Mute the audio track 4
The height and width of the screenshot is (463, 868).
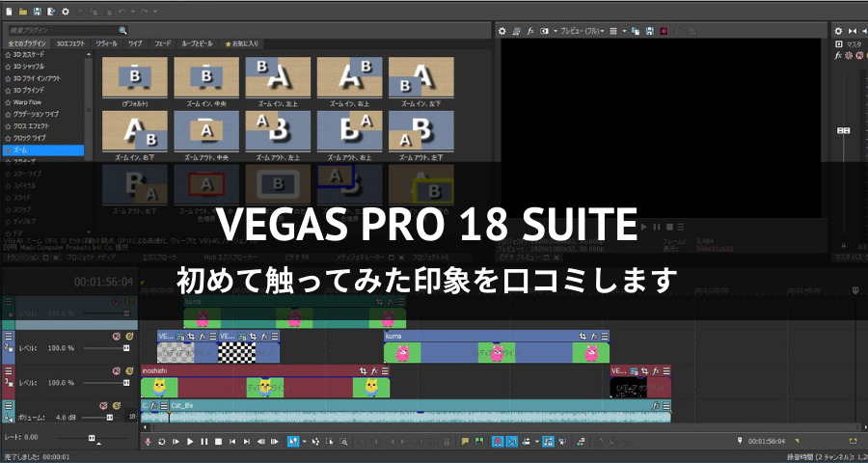103,405
